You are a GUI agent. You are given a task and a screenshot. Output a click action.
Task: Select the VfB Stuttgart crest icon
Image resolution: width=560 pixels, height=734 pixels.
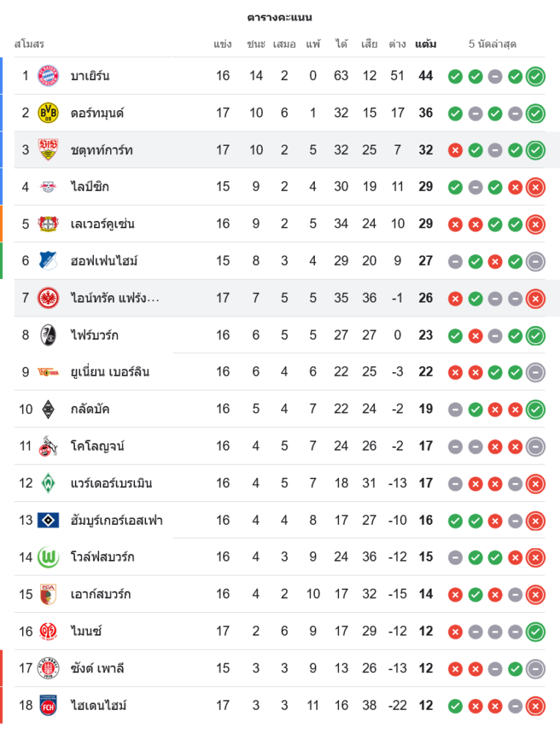click(48, 150)
